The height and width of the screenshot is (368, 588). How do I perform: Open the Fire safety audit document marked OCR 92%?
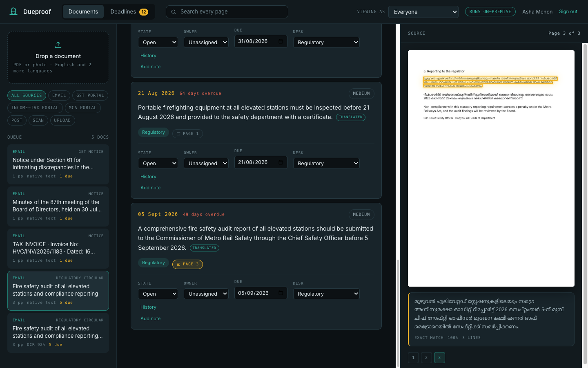tap(58, 332)
